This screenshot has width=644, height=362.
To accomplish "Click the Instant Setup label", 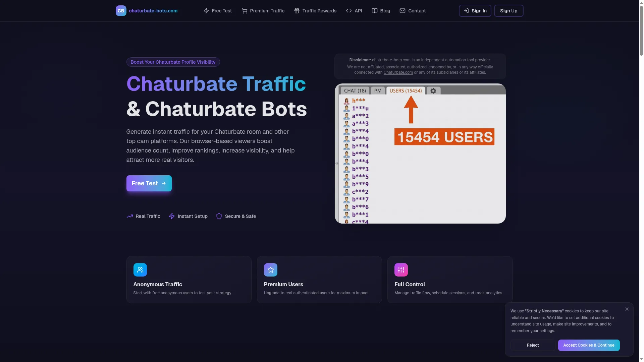I will [x=193, y=216].
